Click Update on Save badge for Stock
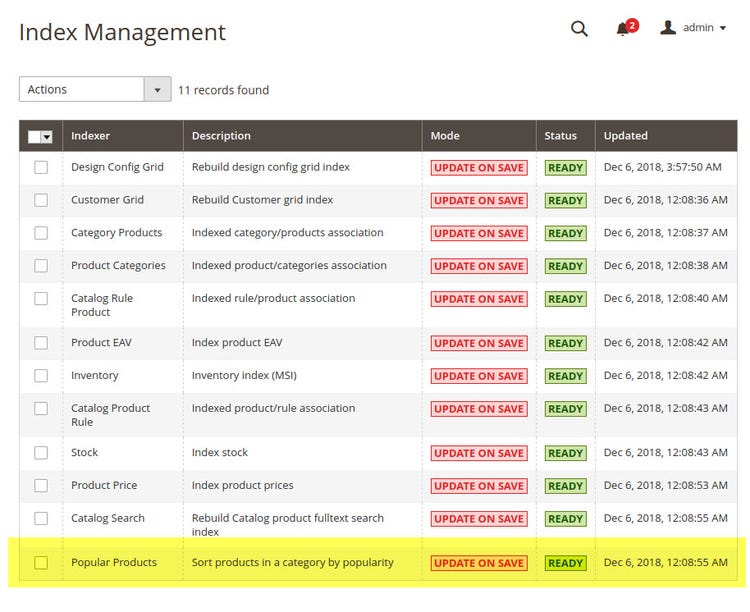 (x=479, y=453)
